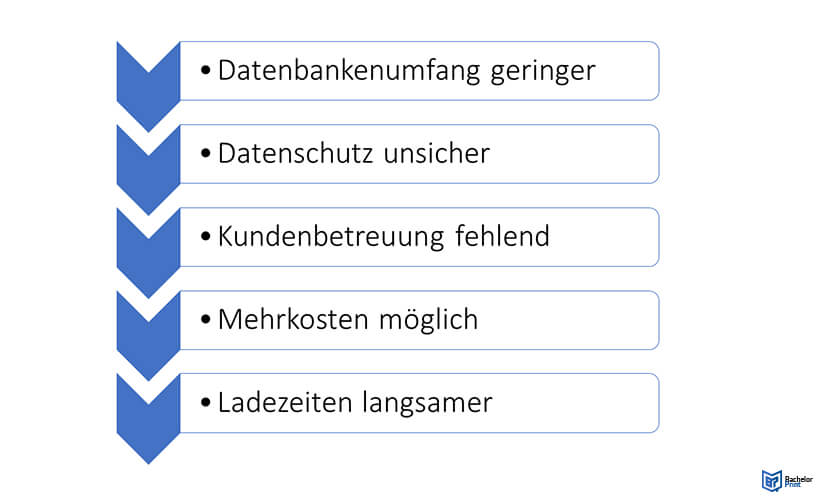Click the blue chevron beside Ladezeiten langsamer
This screenshot has height=500, width=825.
(148, 419)
